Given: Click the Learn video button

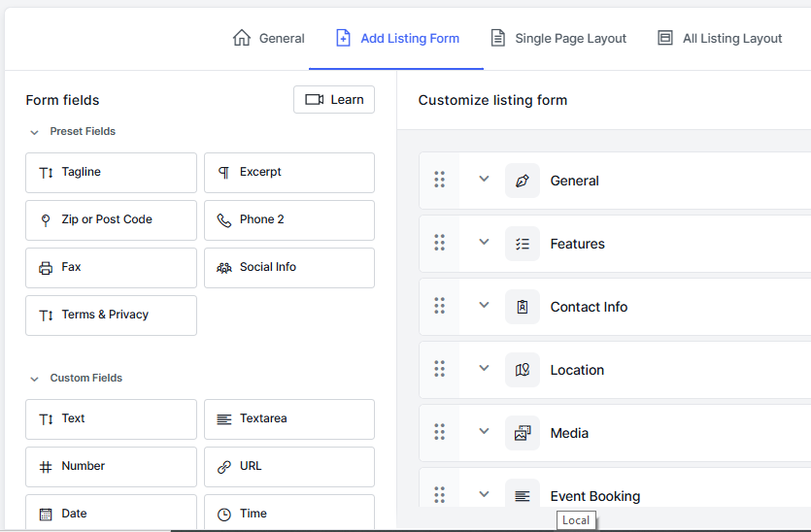Looking at the screenshot, I should 334,100.
